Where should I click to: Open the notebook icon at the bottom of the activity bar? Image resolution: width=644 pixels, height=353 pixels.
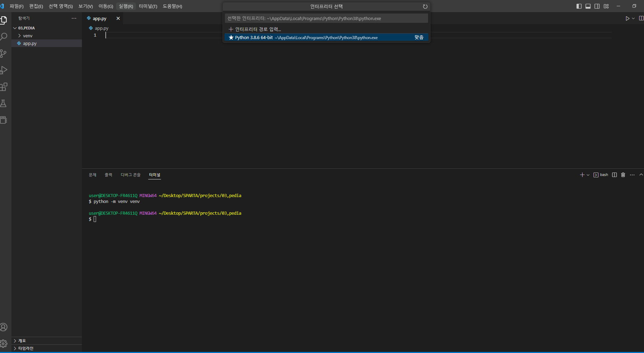coord(3,120)
